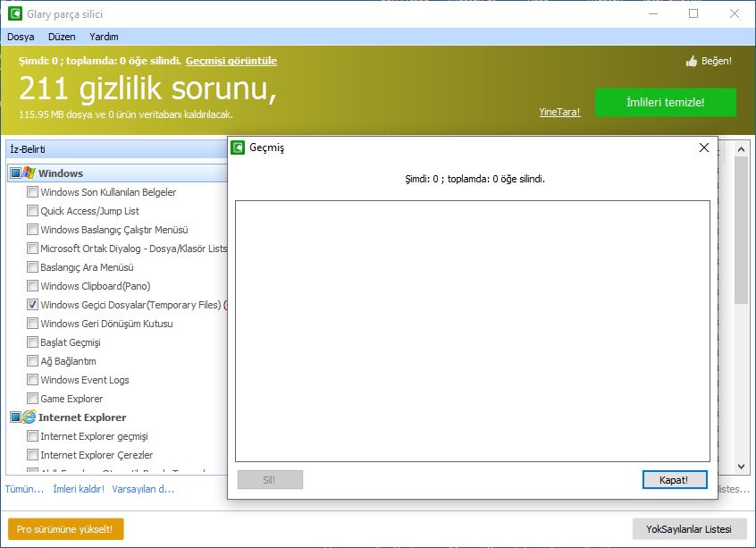
Task: Click '211 gizlilik sorunu,' heading
Action: tap(148, 89)
